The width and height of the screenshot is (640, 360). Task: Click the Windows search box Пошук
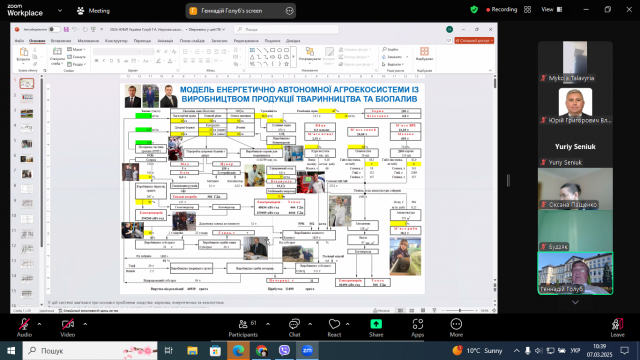tap(90, 351)
